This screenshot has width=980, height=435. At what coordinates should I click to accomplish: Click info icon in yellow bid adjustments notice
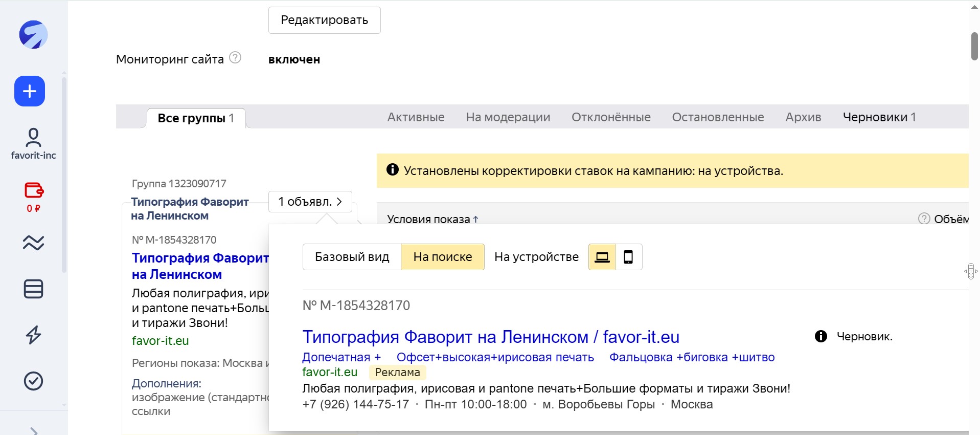393,169
